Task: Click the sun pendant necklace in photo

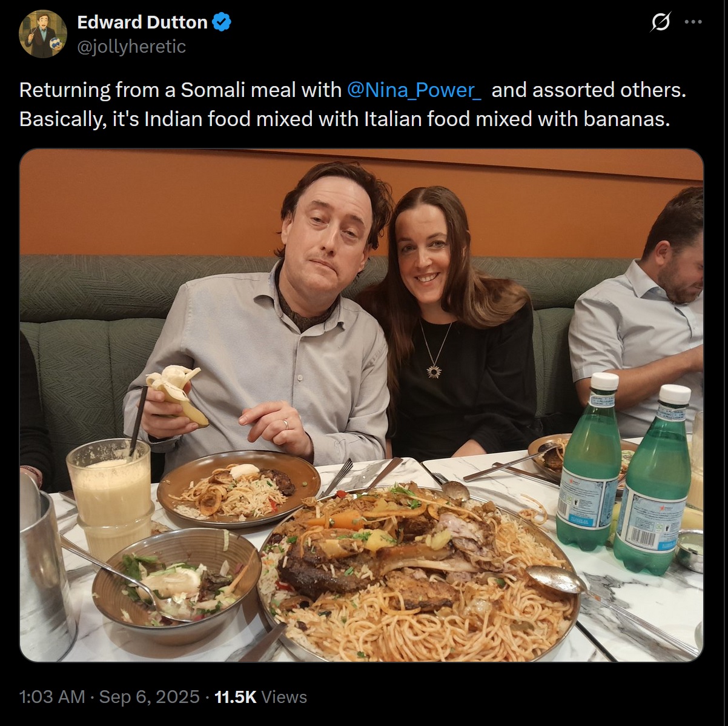Action: click(433, 370)
